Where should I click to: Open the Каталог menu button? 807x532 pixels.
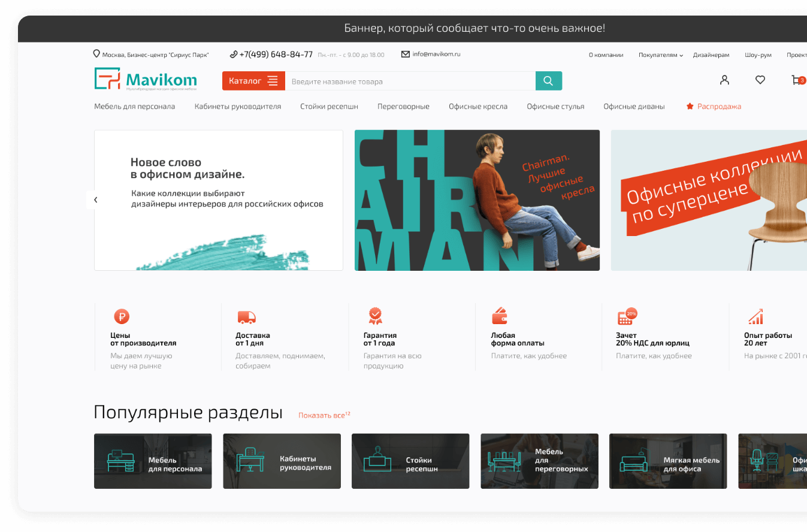pos(253,81)
